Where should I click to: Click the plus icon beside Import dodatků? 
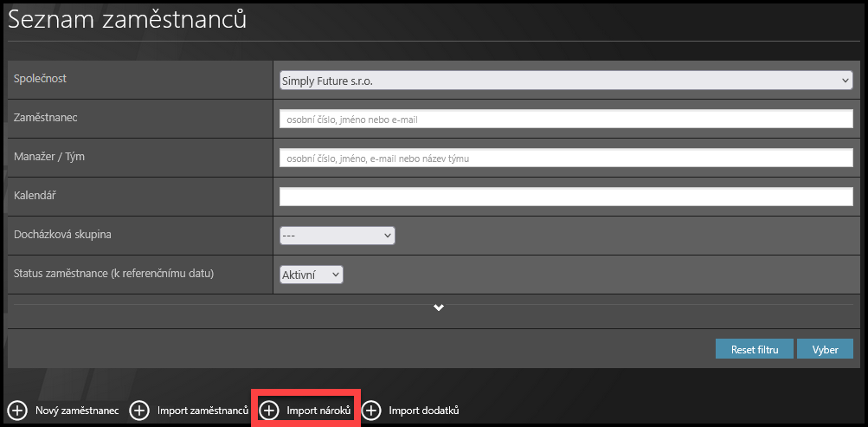[371, 411]
